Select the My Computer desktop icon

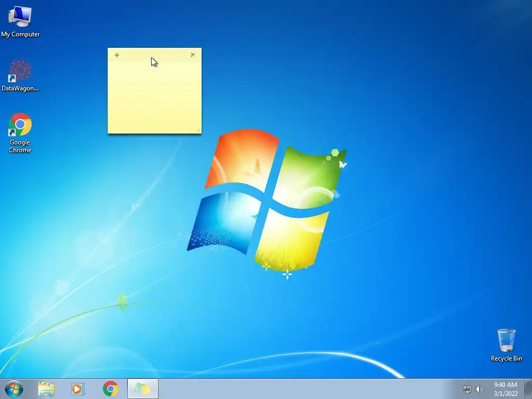tap(20, 22)
